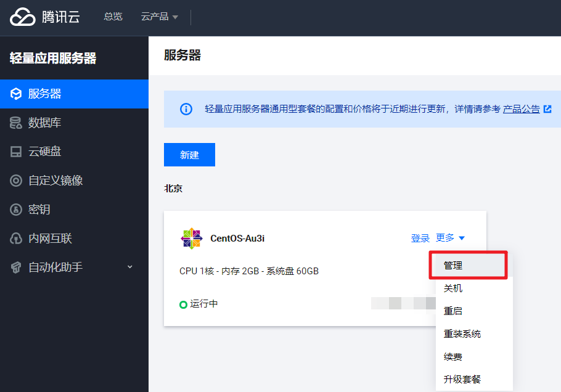The width and height of the screenshot is (561, 392).
Task: Open the CentOS-Au3i server name
Action: click(x=237, y=239)
